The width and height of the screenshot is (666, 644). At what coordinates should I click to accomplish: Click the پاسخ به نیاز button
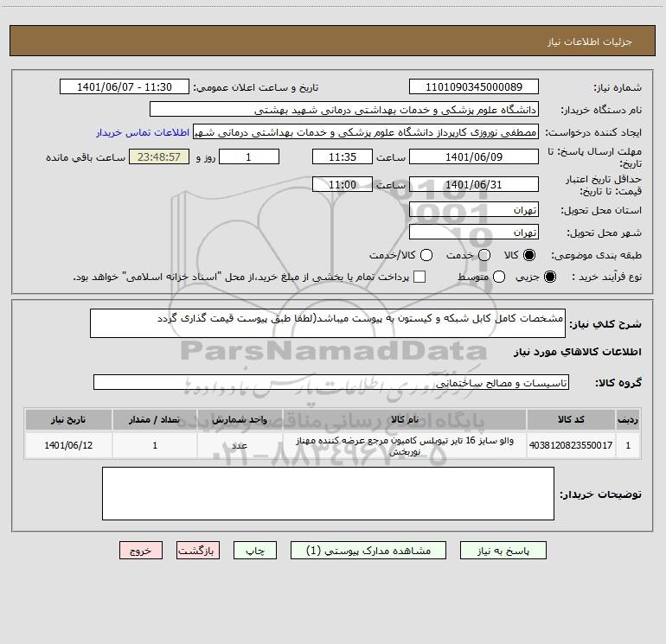tap(503, 550)
